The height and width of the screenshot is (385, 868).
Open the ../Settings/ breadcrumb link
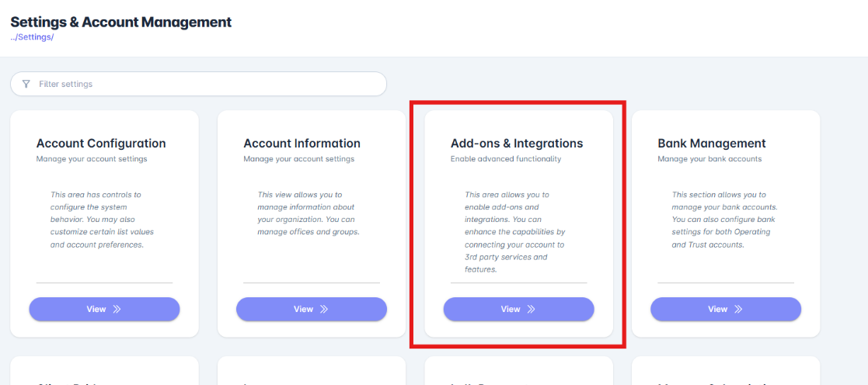tap(32, 37)
